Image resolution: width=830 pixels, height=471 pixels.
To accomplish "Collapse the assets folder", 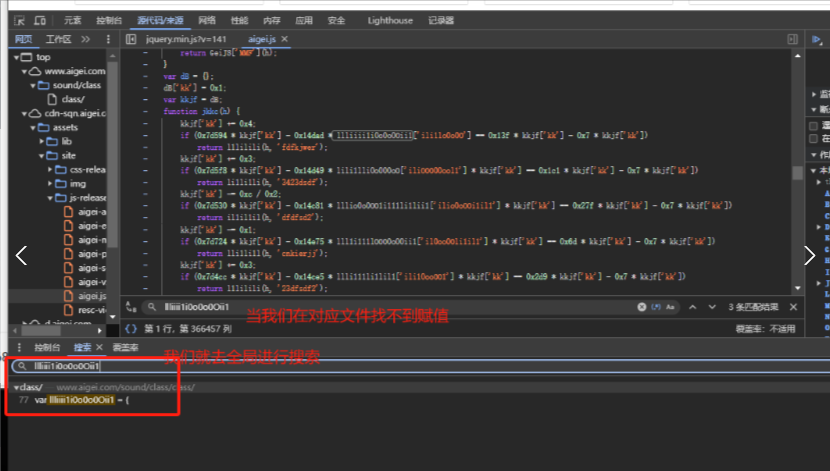I will tap(33, 128).
